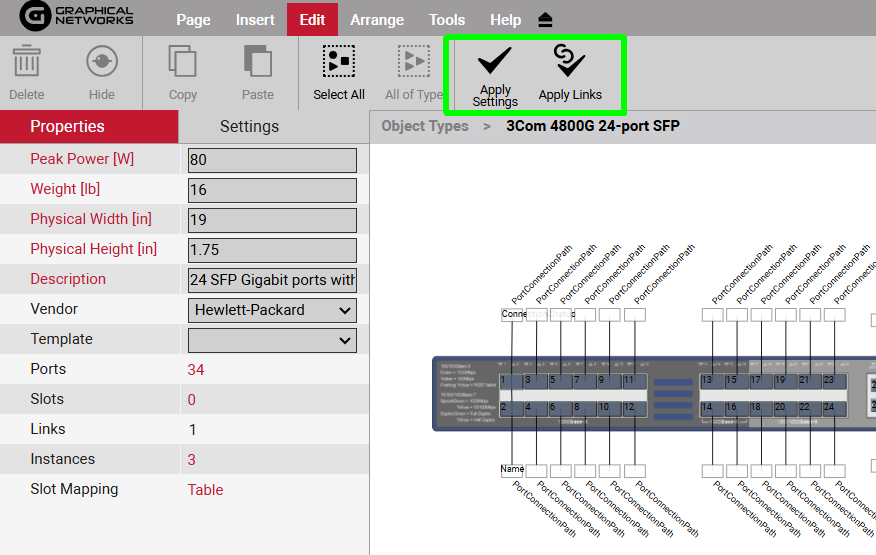This screenshot has width=876, height=555.
Task: Open the Page menu
Action: [193, 20]
